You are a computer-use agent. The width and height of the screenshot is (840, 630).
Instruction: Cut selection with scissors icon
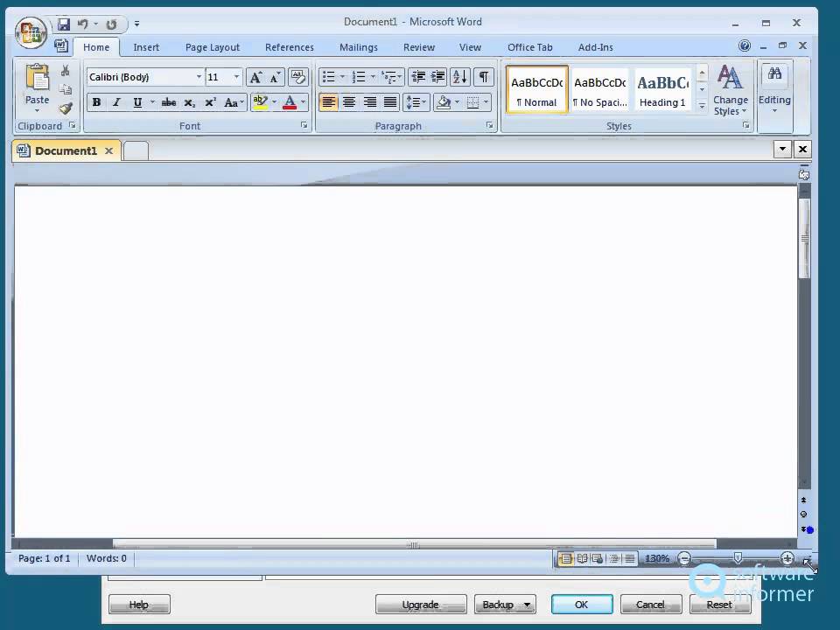pos(66,71)
